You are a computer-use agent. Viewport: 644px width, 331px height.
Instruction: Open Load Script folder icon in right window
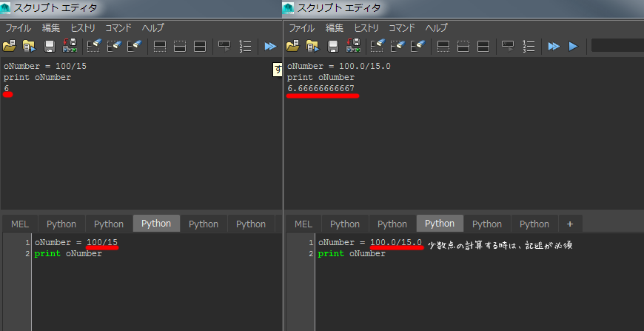(292, 46)
